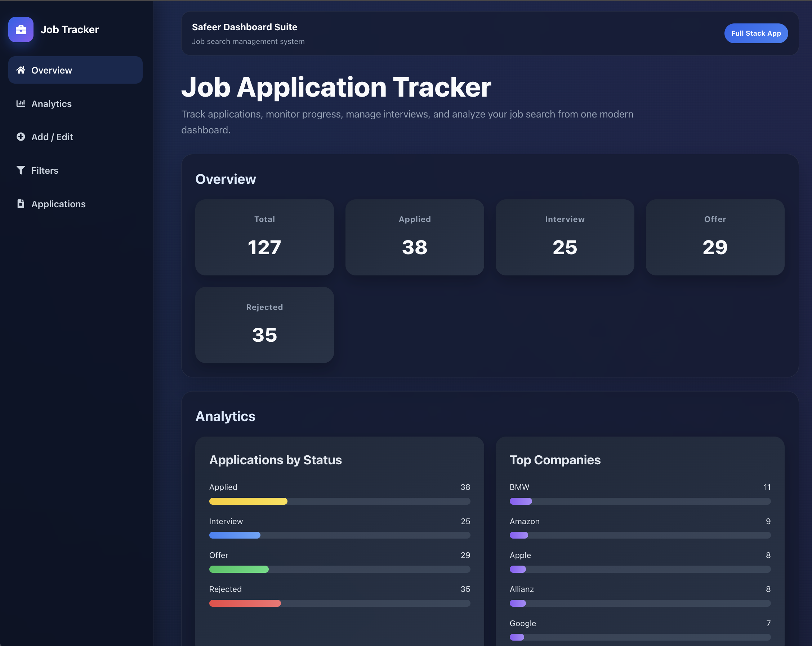Click the Google company label

tap(522, 623)
